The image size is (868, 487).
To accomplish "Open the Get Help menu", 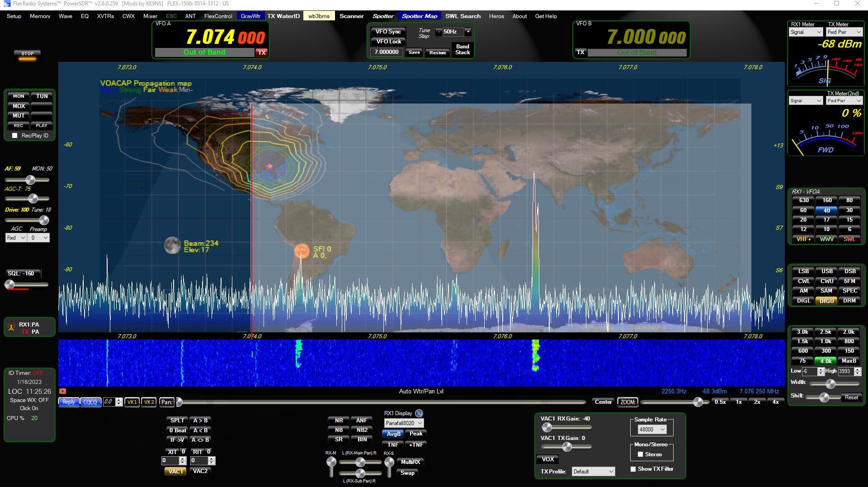I will click(x=546, y=16).
